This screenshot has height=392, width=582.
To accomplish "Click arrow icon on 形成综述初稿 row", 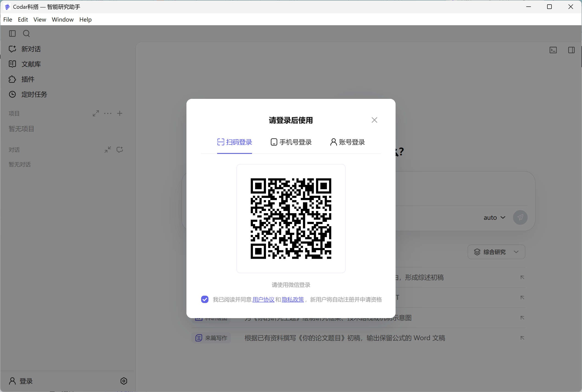I will tap(522, 278).
